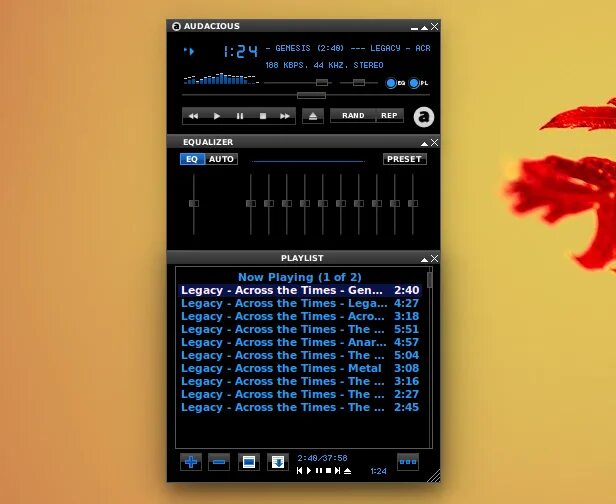Select the track lasting 4:57

click(300, 342)
